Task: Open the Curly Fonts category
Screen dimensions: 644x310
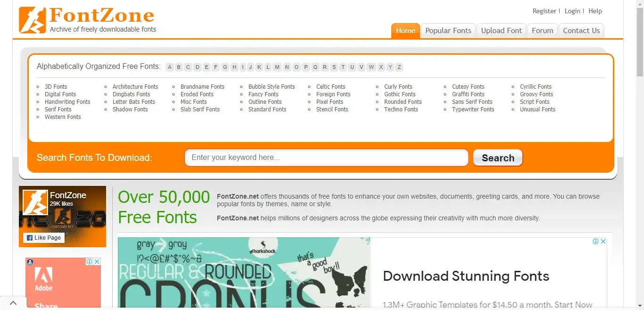Action: tap(398, 87)
